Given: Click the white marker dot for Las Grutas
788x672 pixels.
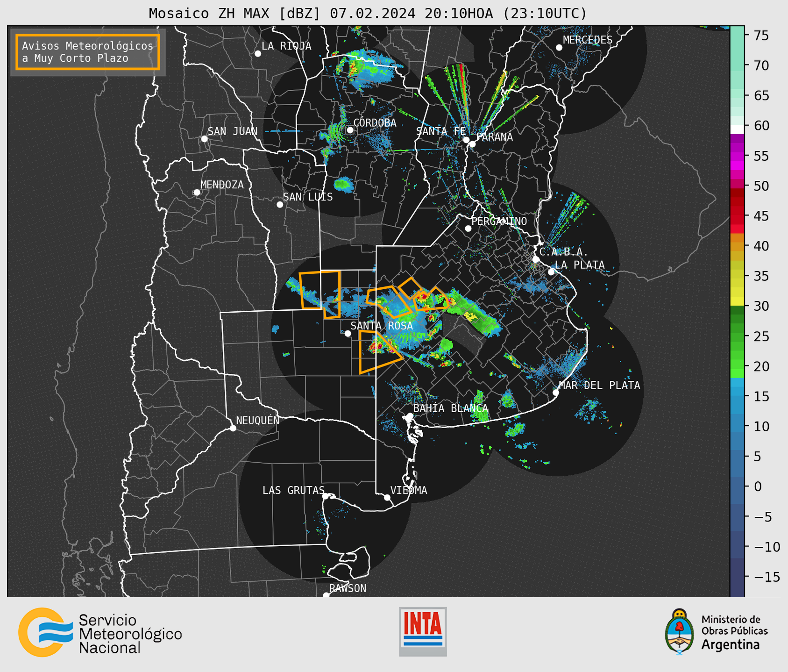Looking at the screenshot, I should [326, 496].
